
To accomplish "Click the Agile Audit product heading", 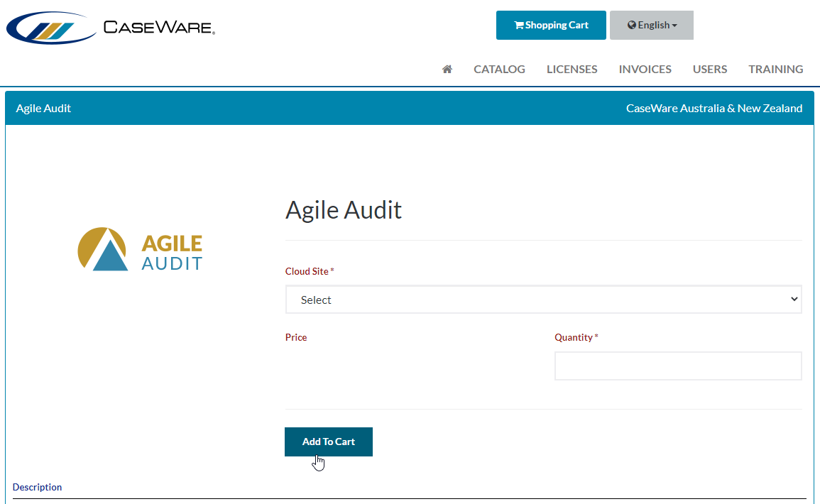I will [x=344, y=210].
